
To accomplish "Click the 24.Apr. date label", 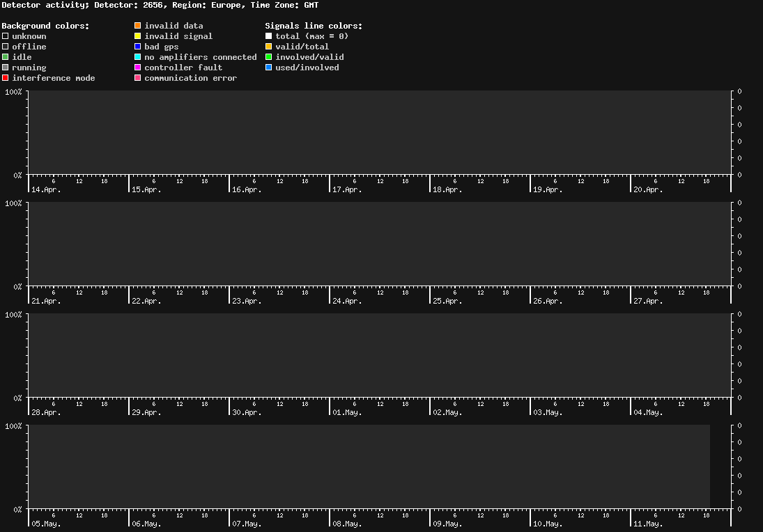I will pos(348,301).
